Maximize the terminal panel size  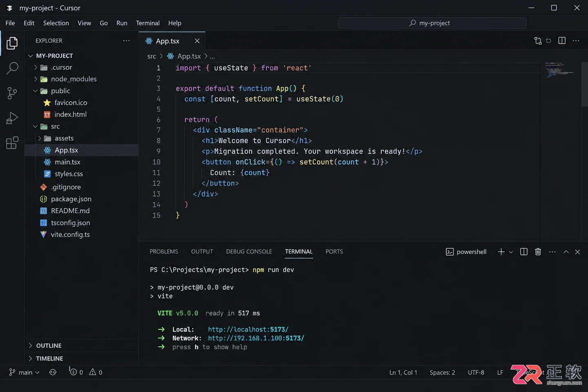[x=566, y=252]
